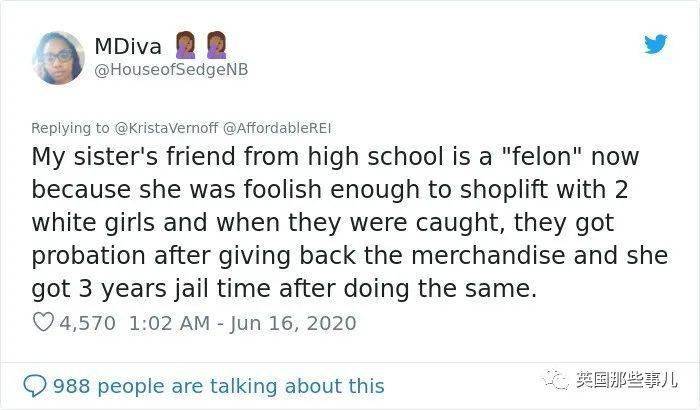
Task: Open the tweet timestamp 1:02 AM - Jun 16, 2020
Action: tap(241, 323)
